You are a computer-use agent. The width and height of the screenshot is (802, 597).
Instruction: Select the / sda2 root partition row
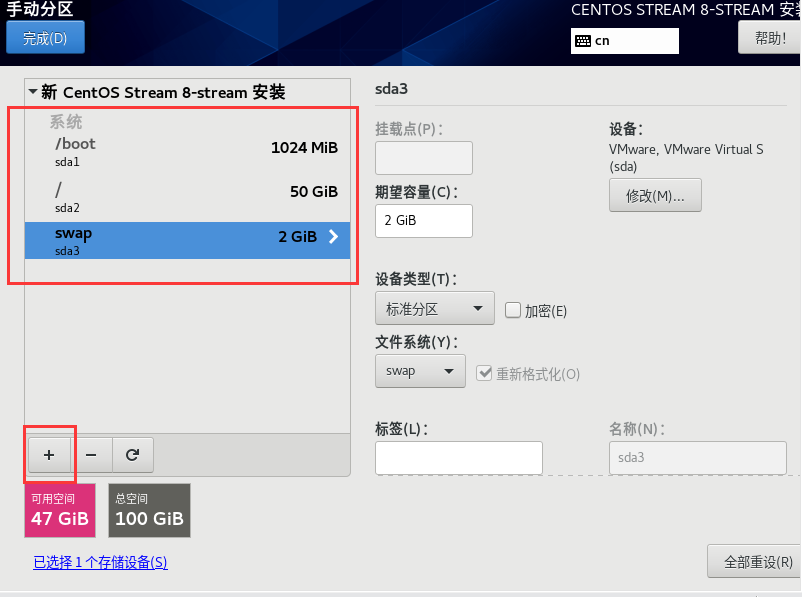(x=187, y=196)
